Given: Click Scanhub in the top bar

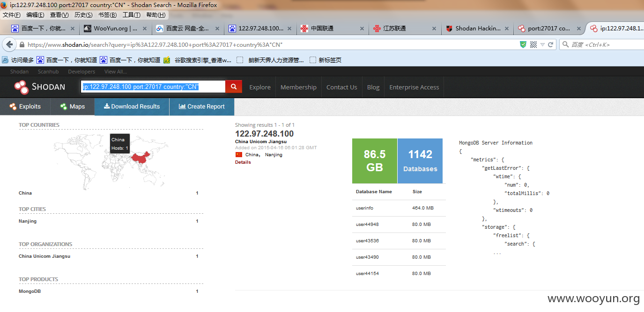Looking at the screenshot, I should 48,72.
